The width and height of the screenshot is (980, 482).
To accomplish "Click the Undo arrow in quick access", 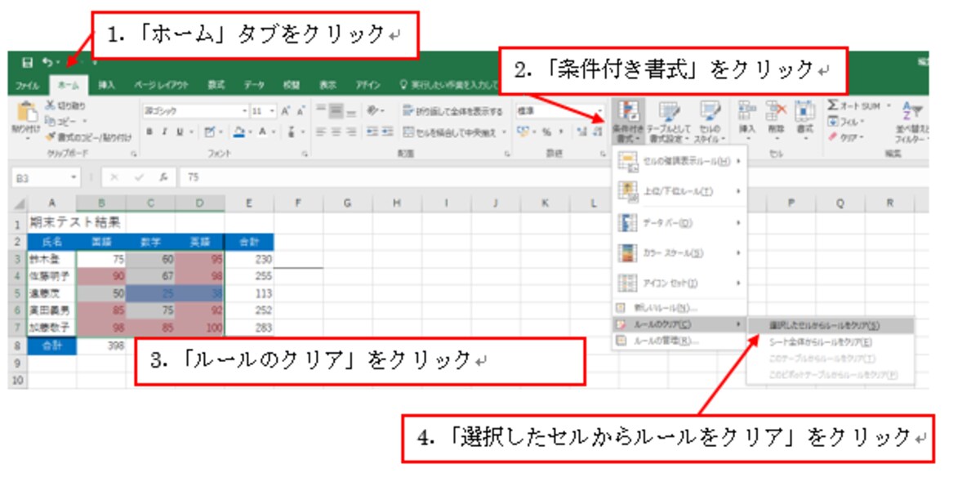I will (48, 62).
